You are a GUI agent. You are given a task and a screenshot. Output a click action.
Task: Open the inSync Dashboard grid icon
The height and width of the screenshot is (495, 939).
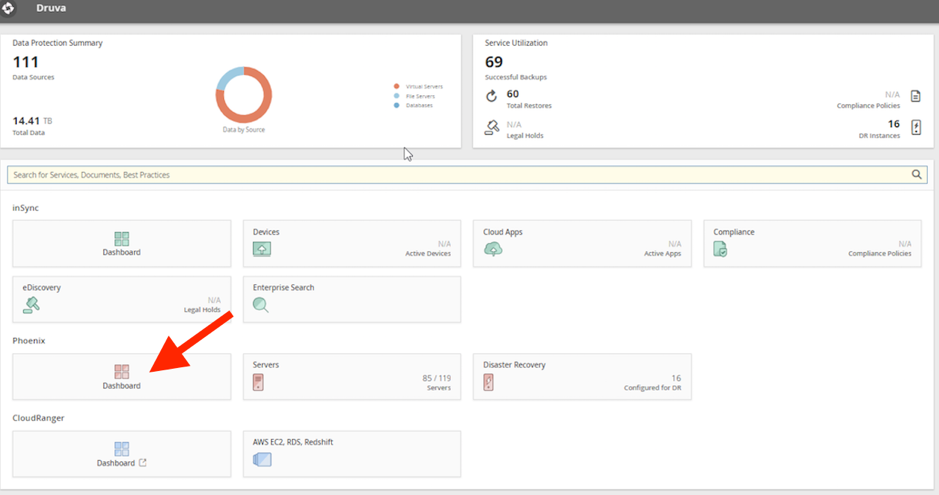coord(122,239)
